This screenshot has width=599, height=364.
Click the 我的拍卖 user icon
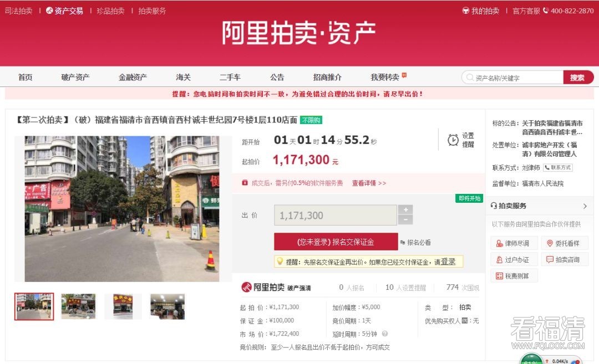coord(465,11)
